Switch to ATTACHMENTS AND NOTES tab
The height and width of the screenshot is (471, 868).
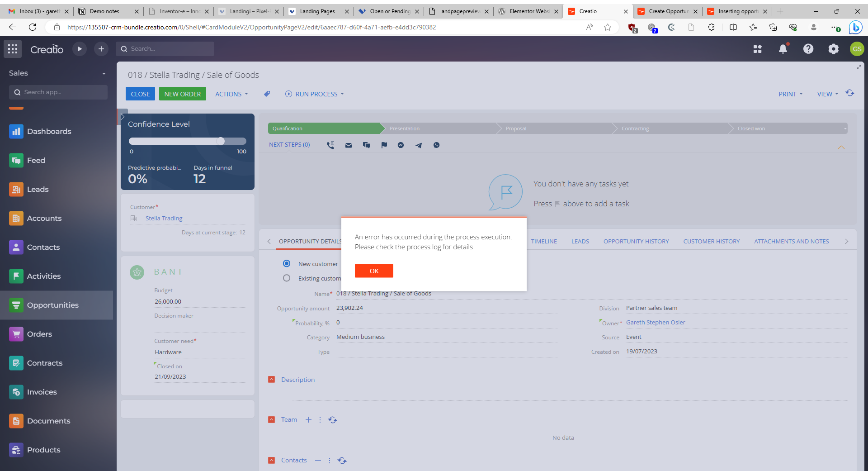792,242
